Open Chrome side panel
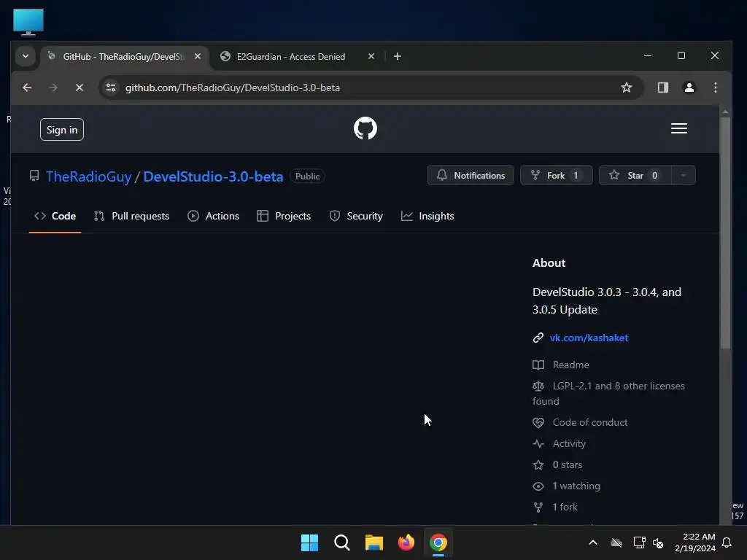The height and width of the screenshot is (560, 747). click(x=662, y=87)
